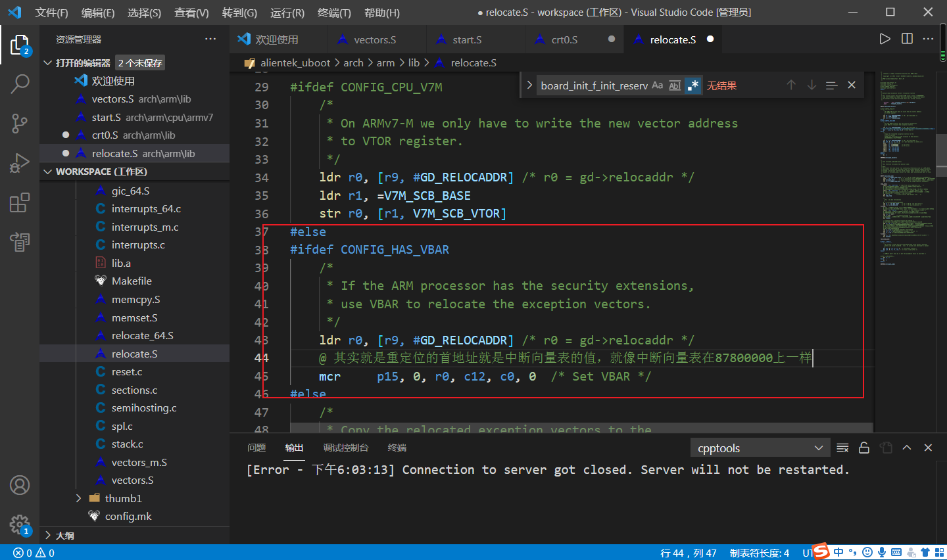Open the 终端(T) menu
The height and width of the screenshot is (560, 947).
[334, 12]
